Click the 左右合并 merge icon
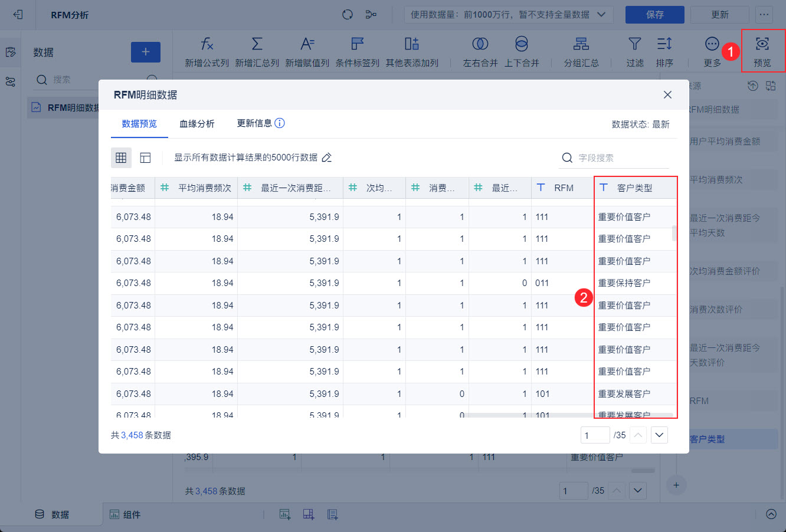The image size is (786, 532). [480, 44]
